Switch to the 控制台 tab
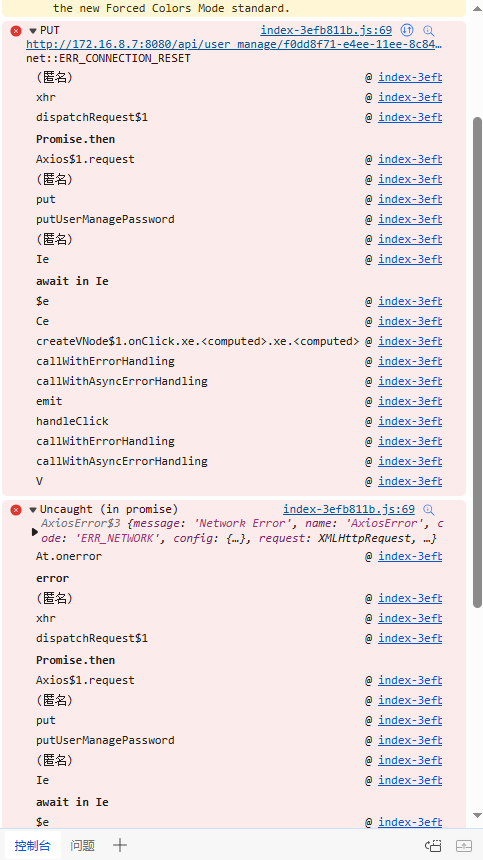 pyautogui.click(x=32, y=845)
